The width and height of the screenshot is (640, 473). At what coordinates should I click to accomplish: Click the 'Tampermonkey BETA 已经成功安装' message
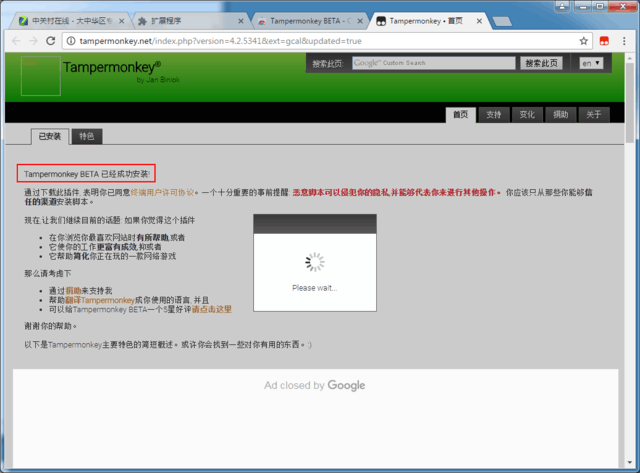click(x=87, y=174)
